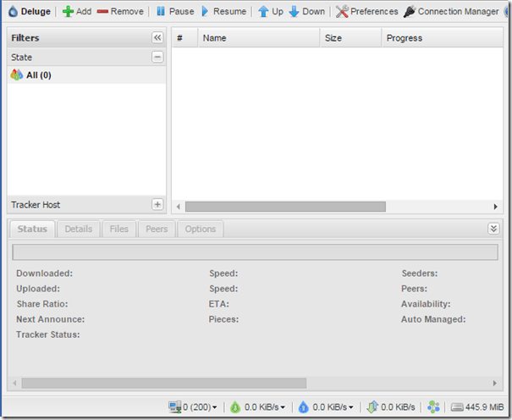The image size is (512, 420).
Task: Click the Share Ratio: label
Action: pos(42,304)
